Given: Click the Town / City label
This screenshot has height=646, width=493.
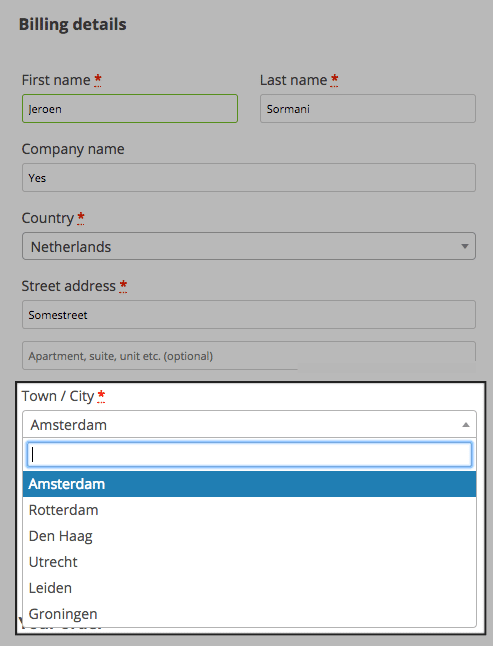Looking at the screenshot, I should click(x=58, y=396).
